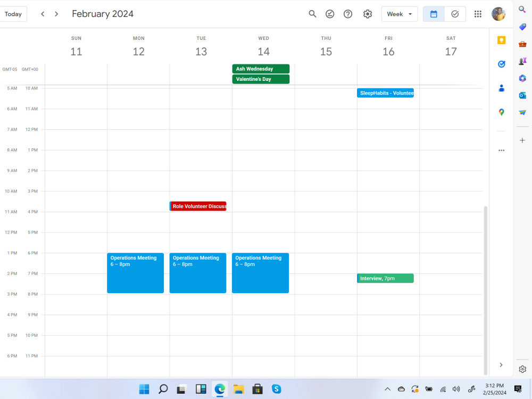
Task: Go to the previous week
Action: pos(43,14)
